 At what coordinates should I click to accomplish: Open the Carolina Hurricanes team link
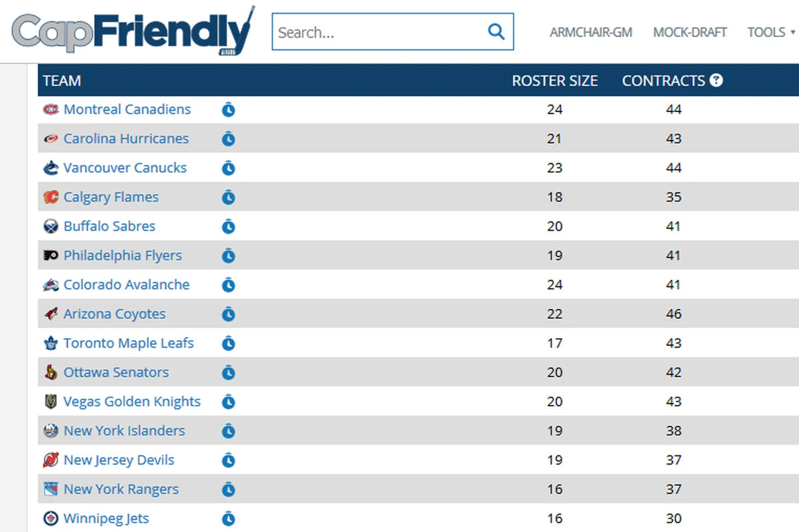[x=126, y=138]
